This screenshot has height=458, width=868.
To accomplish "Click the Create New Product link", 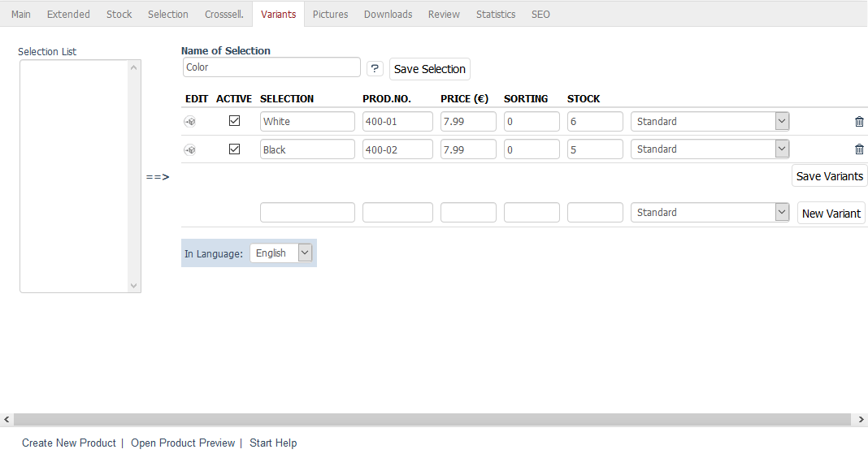I will click(x=69, y=443).
